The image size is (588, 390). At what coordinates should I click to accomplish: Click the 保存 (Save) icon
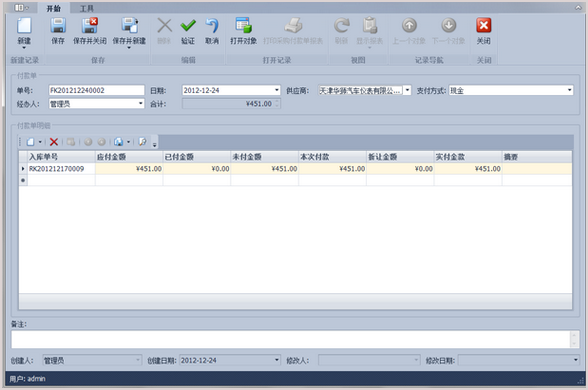pyautogui.click(x=58, y=26)
